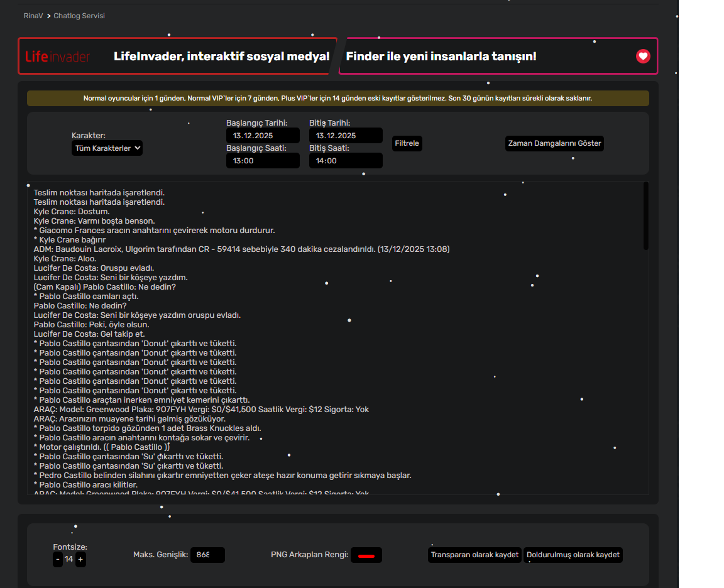This screenshot has width=724, height=588.
Task: Open Chatlog Servisi breadcrumb
Action: point(79,16)
